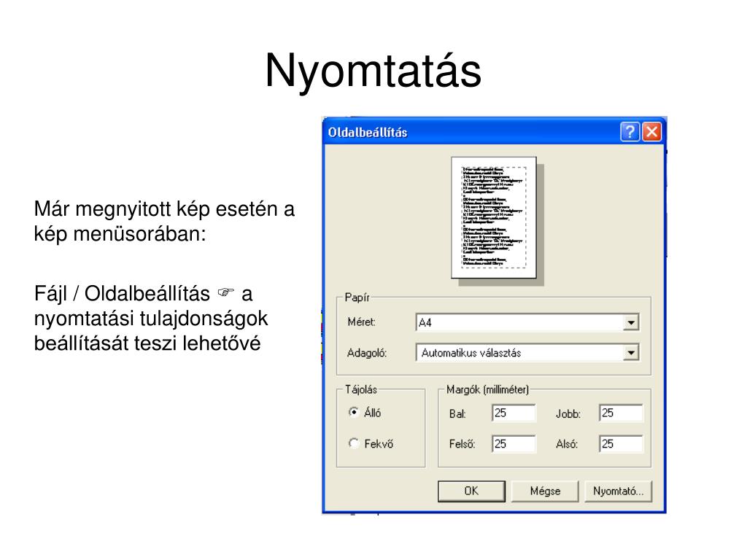Viewport: 747px width, 560px height.
Task: Select the Fekvő orientation radio button
Action: coord(354,443)
